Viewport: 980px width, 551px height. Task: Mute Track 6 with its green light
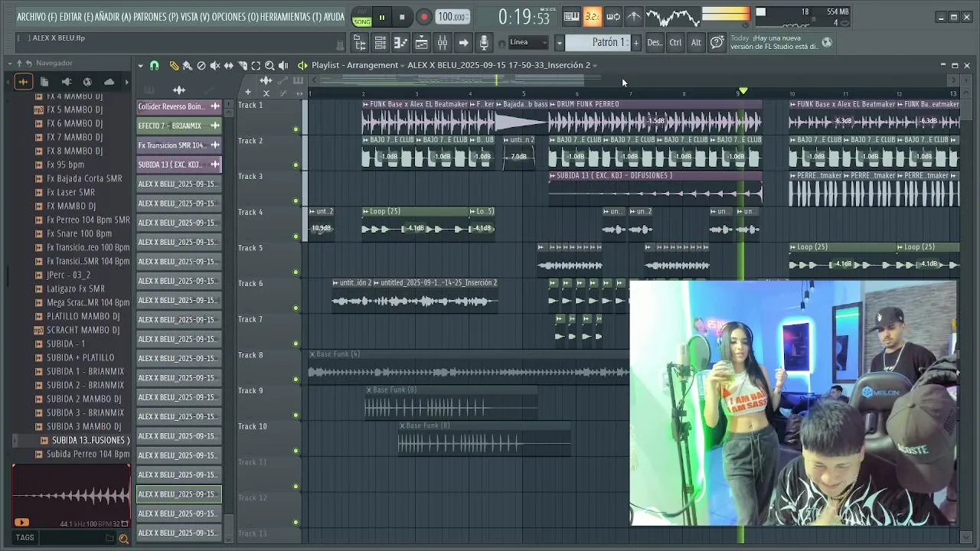tap(296, 308)
